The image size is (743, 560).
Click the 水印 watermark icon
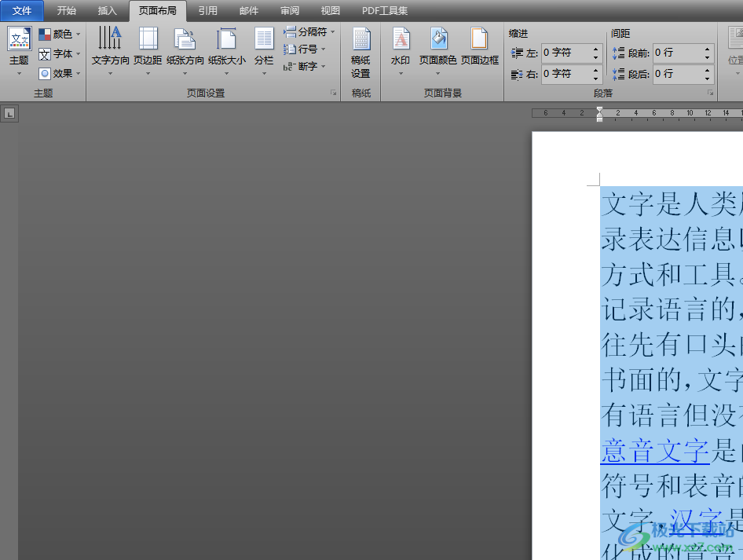click(401, 38)
